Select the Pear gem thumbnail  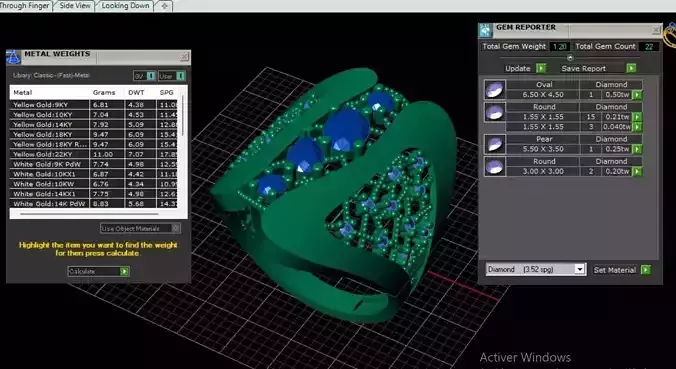pos(494,144)
